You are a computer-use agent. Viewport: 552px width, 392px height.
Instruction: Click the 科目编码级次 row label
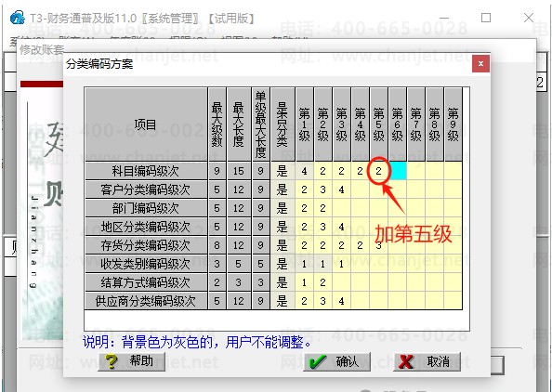pos(146,171)
